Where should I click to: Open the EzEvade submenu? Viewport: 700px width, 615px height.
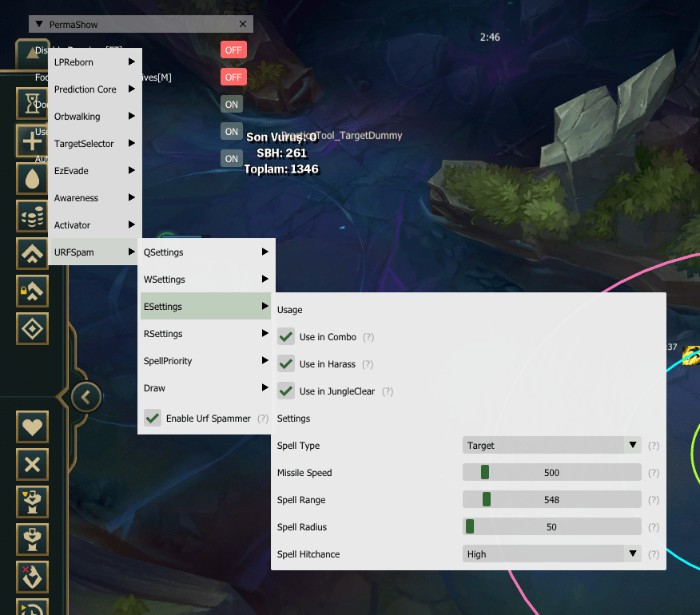click(x=95, y=171)
